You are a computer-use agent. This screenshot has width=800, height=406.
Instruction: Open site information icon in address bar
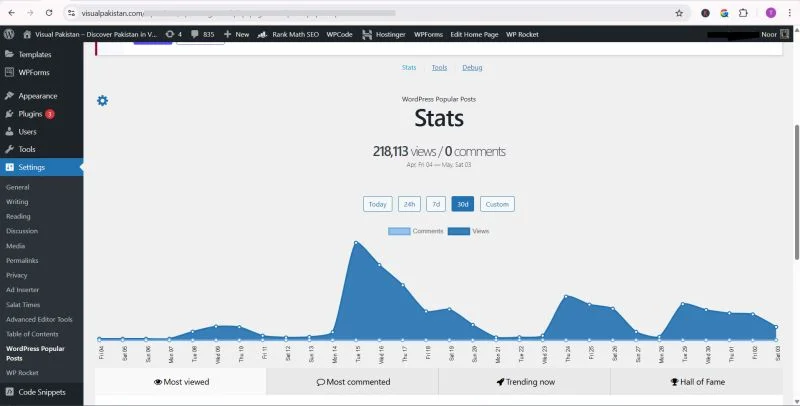[x=71, y=13]
